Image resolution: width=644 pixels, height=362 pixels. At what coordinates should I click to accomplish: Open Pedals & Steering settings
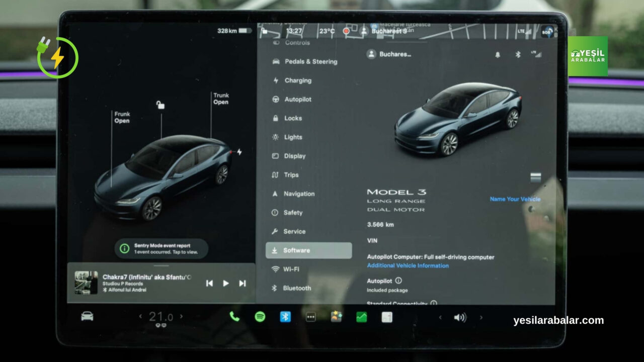click(305, 61)
